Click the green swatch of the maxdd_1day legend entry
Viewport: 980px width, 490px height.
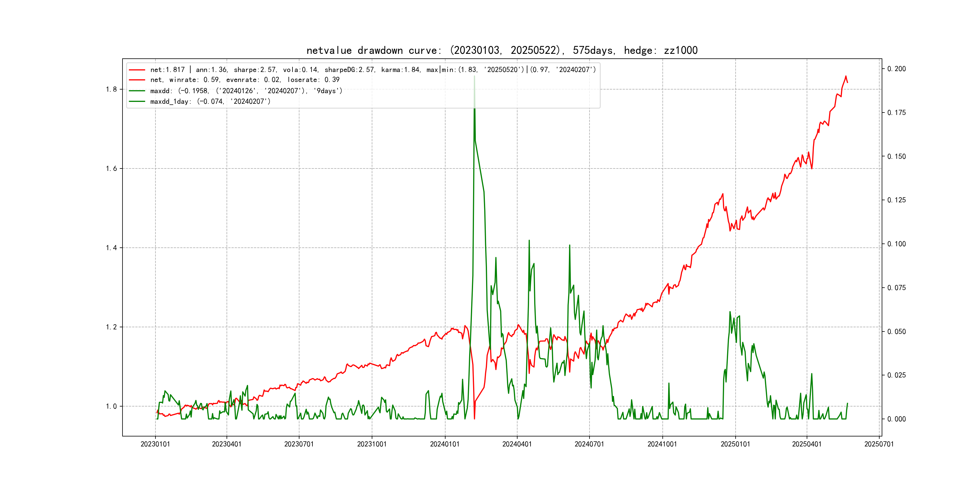tap(137, 102)
